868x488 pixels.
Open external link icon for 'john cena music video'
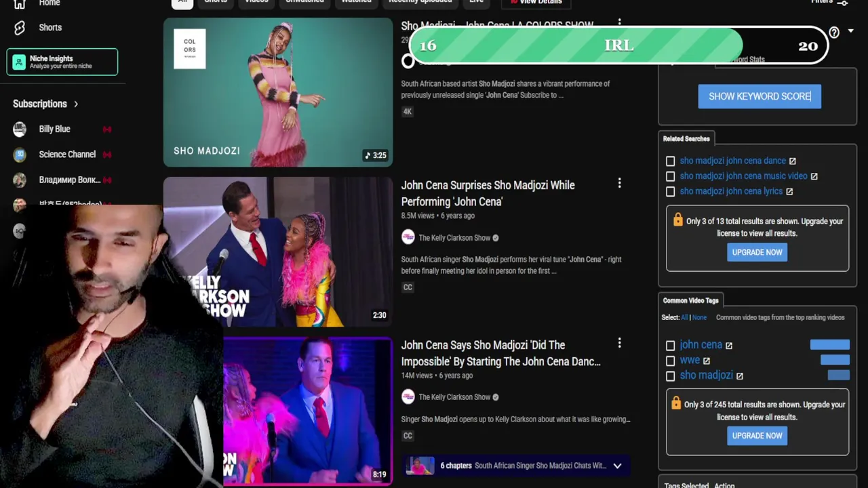click(x=814, y=176)
